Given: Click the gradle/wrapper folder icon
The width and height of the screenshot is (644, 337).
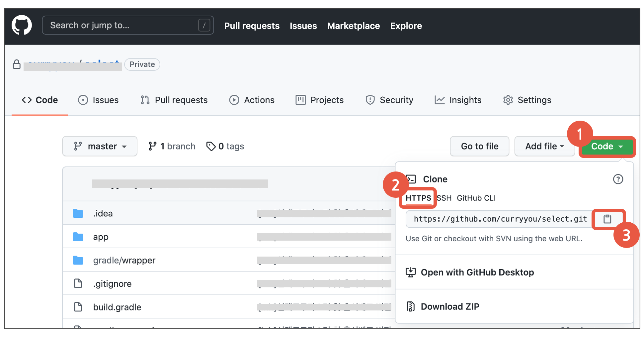Looking at the screenshot, I should tap(78, 260).
